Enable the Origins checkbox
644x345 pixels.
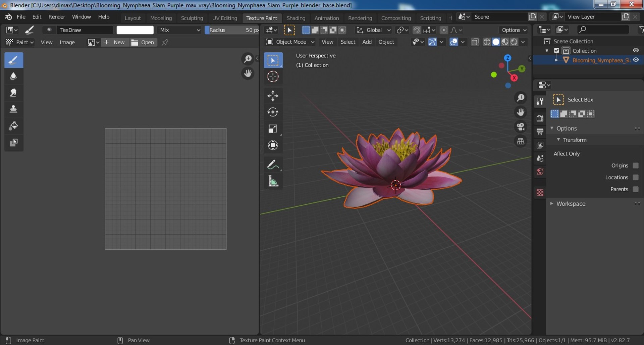tap(635, 165)
